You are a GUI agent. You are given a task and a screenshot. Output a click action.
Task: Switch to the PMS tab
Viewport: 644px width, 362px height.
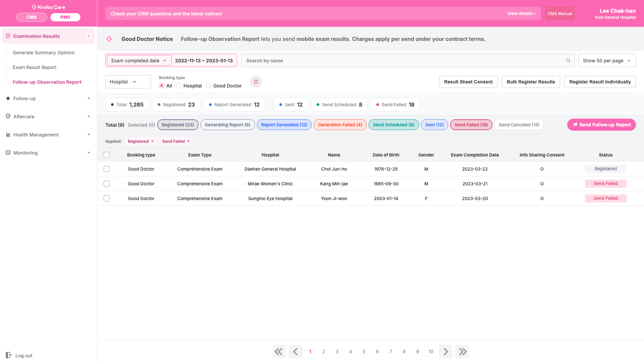click(x=65, y=17)
